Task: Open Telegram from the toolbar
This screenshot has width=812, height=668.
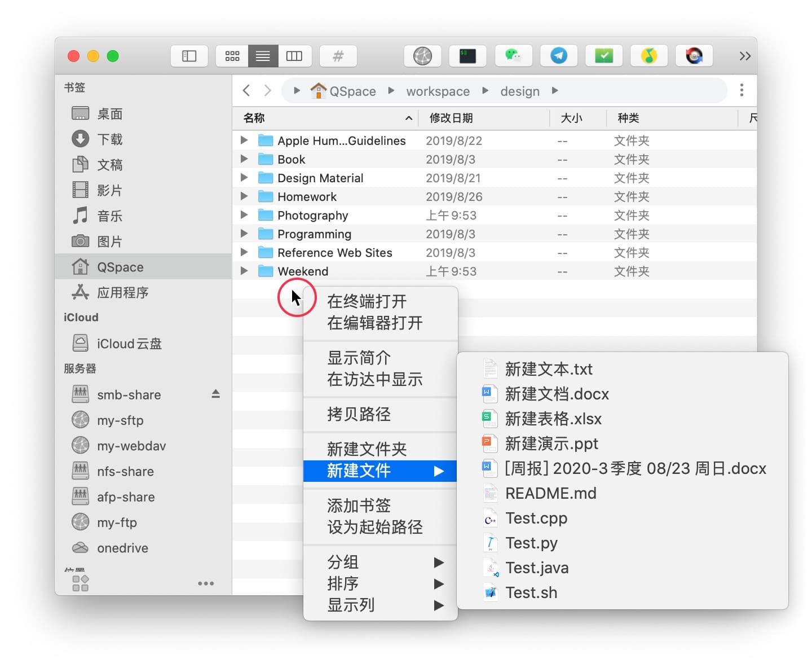Action: tap(558, 56)
